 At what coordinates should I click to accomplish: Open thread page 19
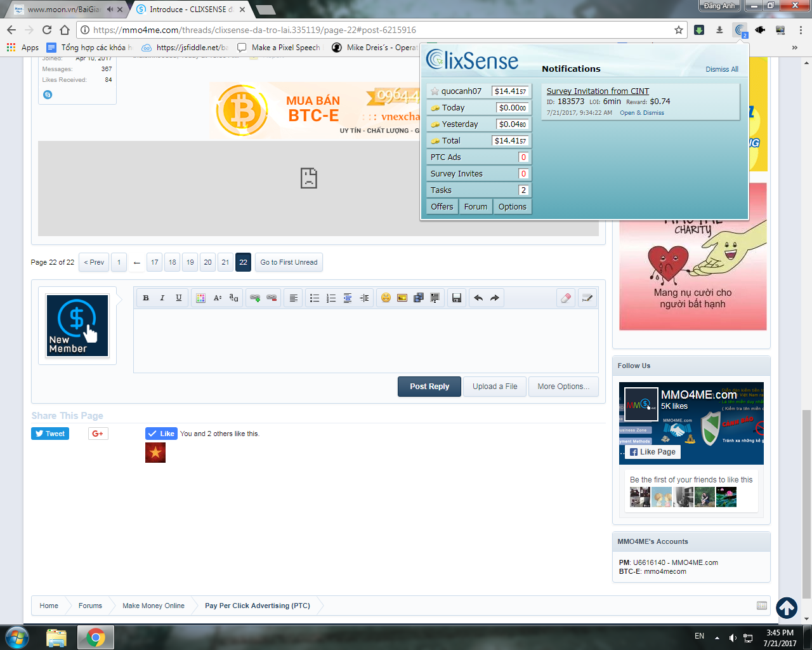click(x=190, y=262)
